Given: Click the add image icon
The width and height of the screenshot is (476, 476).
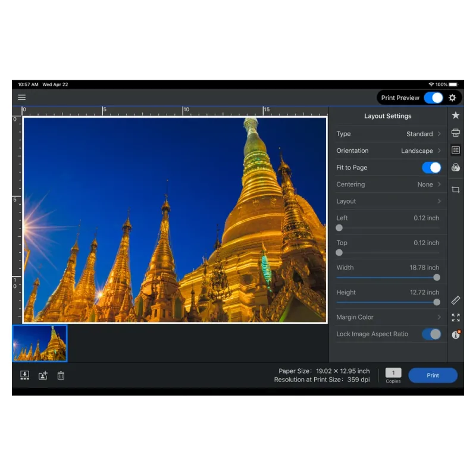Looking at the screenshot, I should pos(43,375).
